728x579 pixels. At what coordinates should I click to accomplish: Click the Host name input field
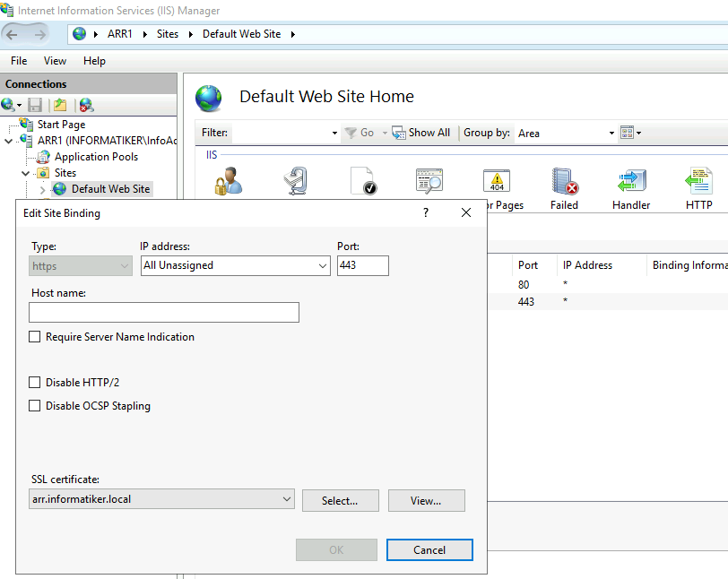point(164,313)
